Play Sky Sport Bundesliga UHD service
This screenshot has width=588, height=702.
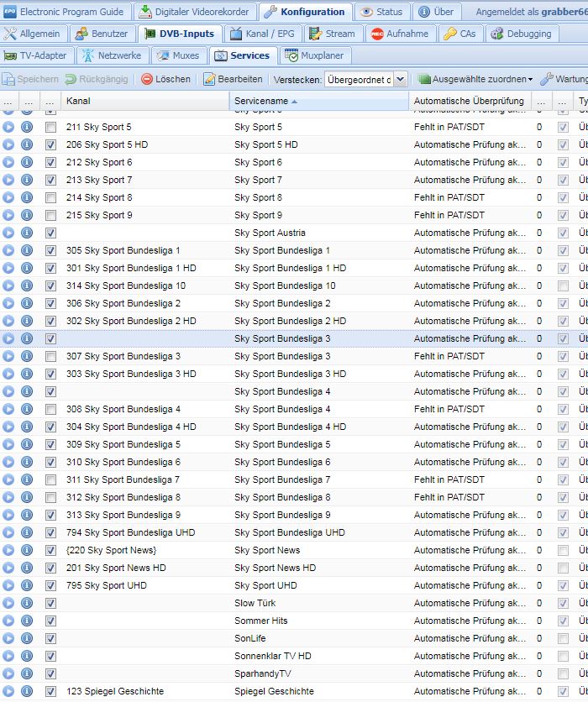(8, 532)
